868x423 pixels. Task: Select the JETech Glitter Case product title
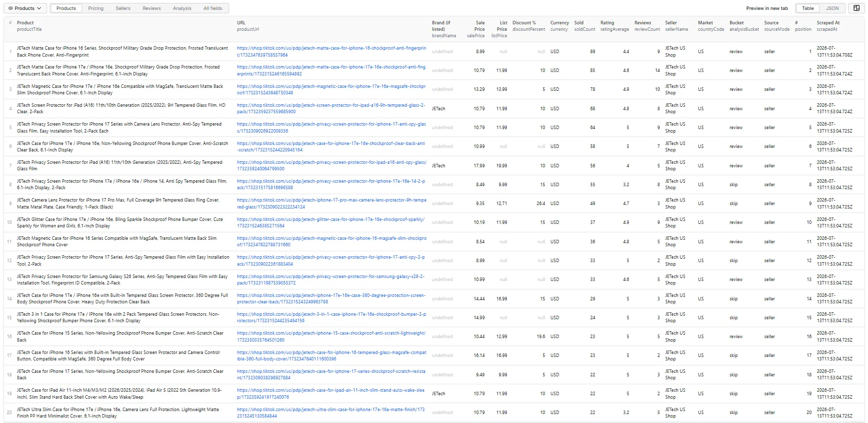tap(120, 222)
